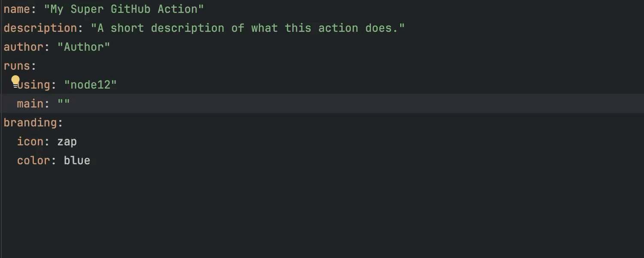Click the "runs" YAML key
Screen dimensions: 644x258
[17, 66]
